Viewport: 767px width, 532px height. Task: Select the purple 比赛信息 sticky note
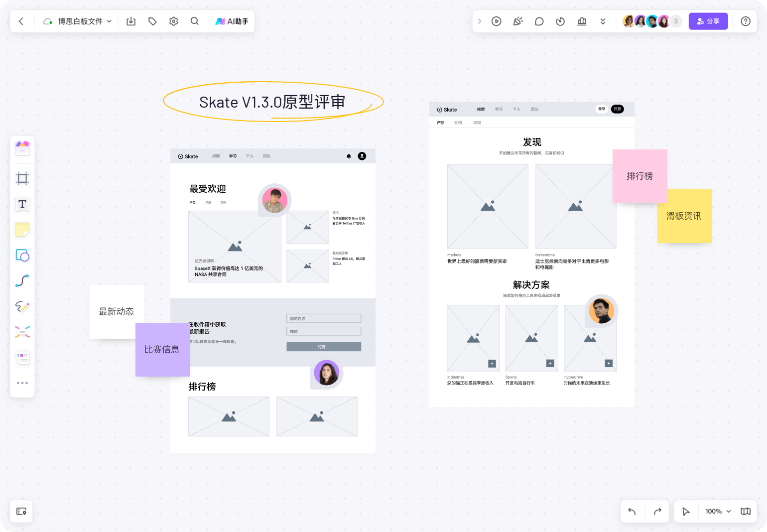162,350
